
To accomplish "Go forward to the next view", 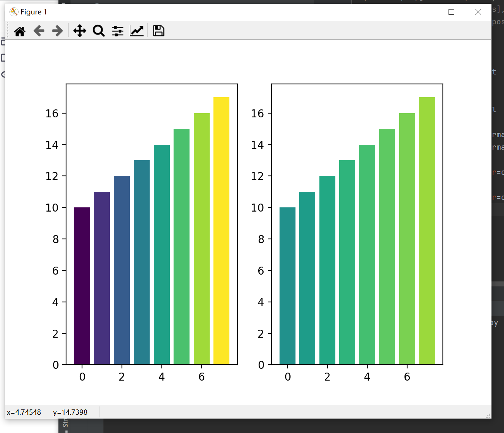I will tap(57, 31).
